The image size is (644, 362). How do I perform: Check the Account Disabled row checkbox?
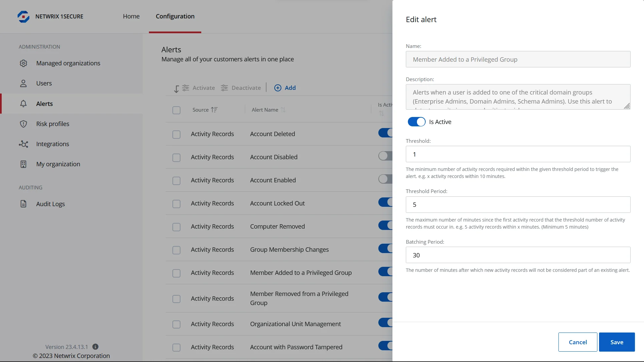point(176,158)
